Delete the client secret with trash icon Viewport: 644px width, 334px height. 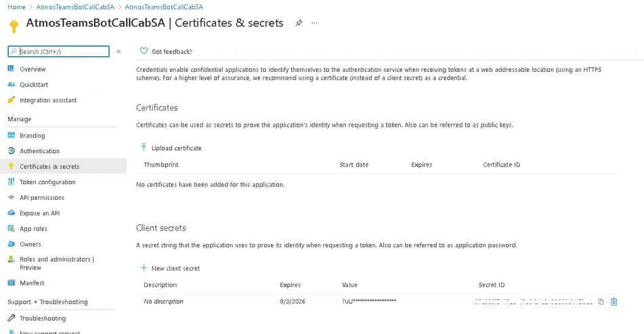614,302
